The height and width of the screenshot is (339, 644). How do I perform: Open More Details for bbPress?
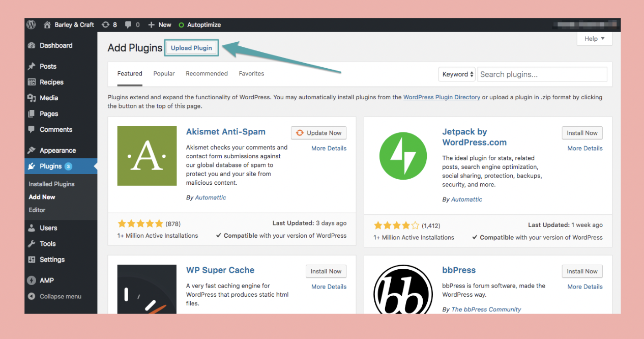585,287
